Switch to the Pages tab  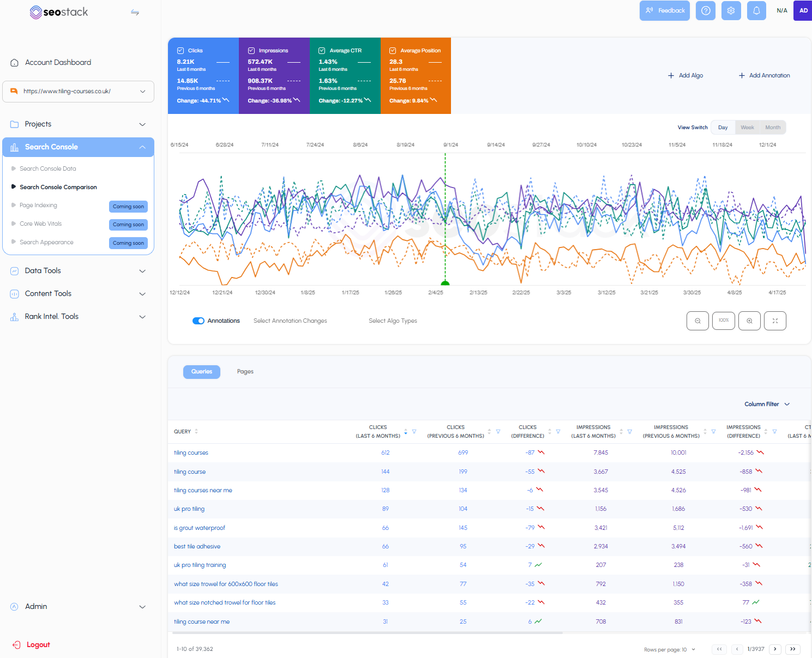(x=245, y=371)
